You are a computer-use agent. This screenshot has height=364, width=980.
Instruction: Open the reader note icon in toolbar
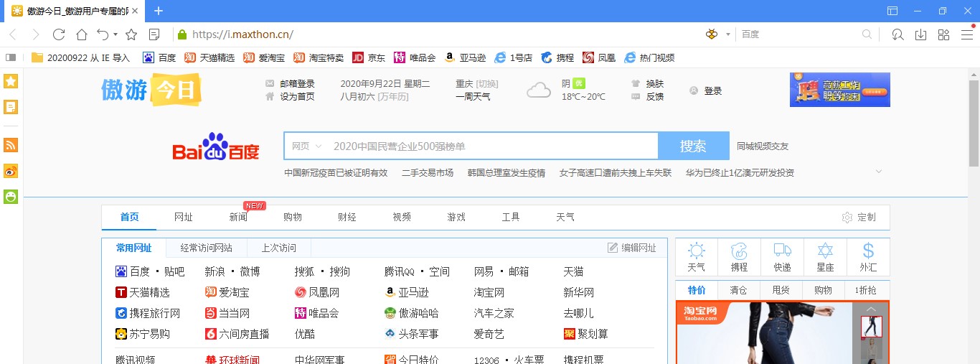coord(154,34)
